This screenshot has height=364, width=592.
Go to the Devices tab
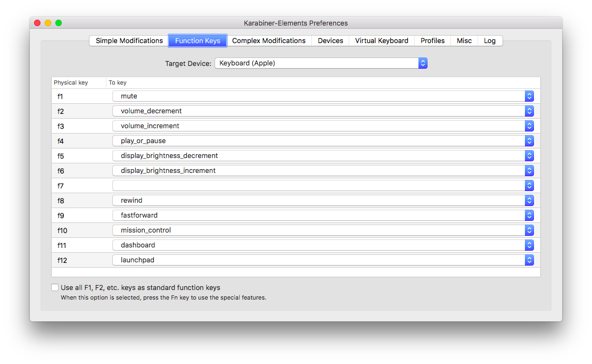click(x=331, y=41)
